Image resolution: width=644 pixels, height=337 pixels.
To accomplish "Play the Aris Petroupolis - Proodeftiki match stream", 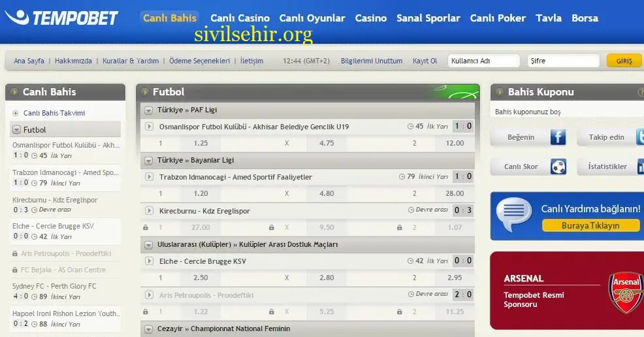I will [x=149, y=295].
